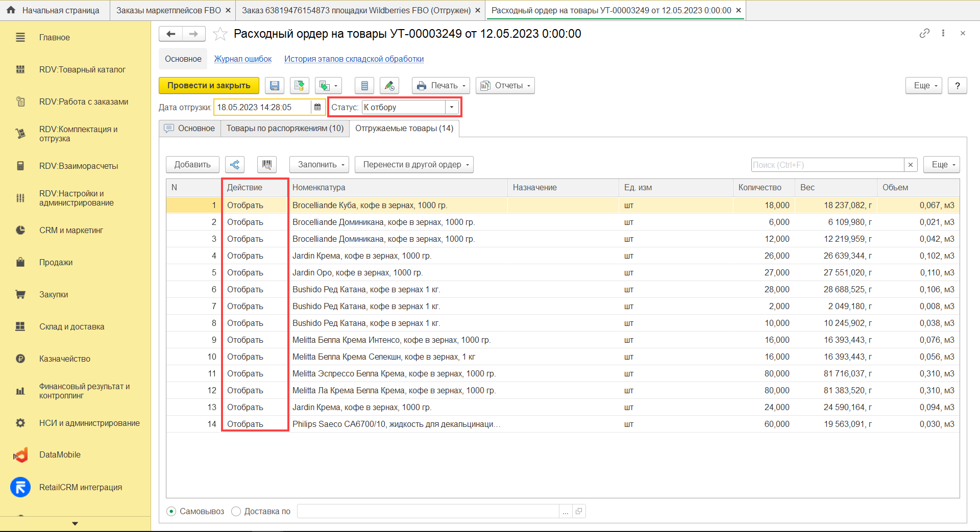Switch to Товары по распоряжениям tab
Image resolution: width=980 pixels, height=532 pixels.
tap(285, 129)
